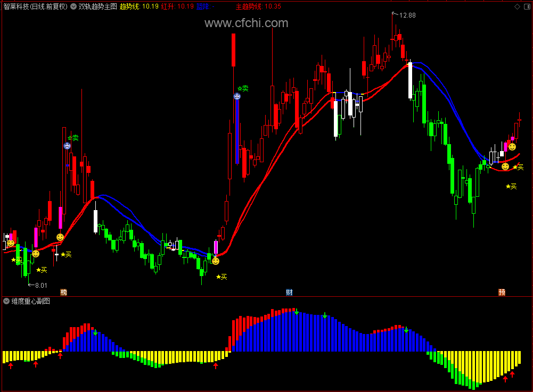Click the lowest ★买 label near the chart's right edge
533x392 pixels.
coord(511,187)
